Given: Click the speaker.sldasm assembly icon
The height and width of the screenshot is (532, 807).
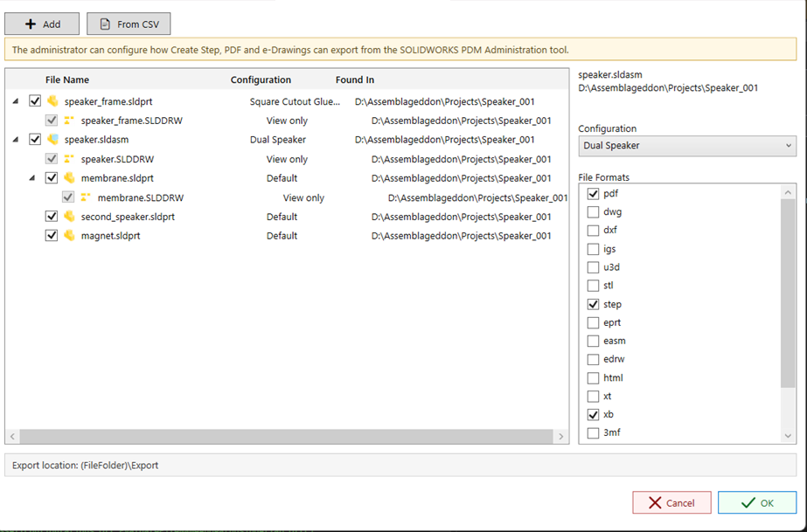Looking at the screenshot, I should [x=52, y=139].
